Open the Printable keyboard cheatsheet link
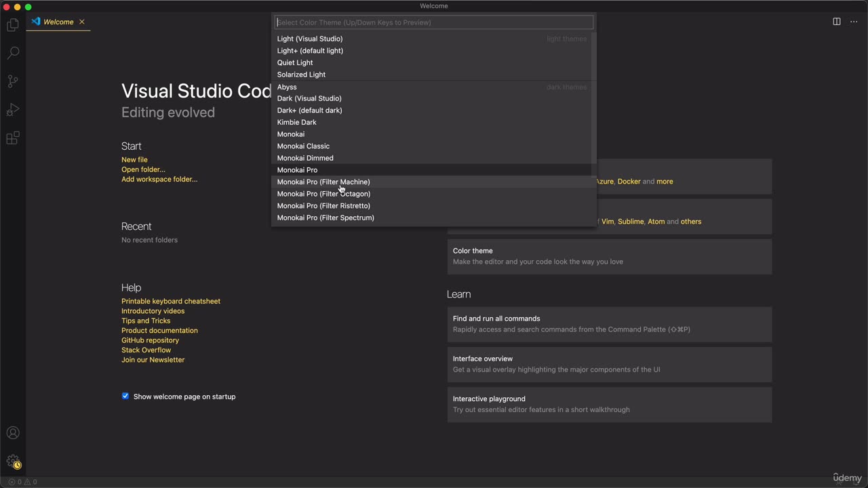868x488 pixels. [171, 301]
